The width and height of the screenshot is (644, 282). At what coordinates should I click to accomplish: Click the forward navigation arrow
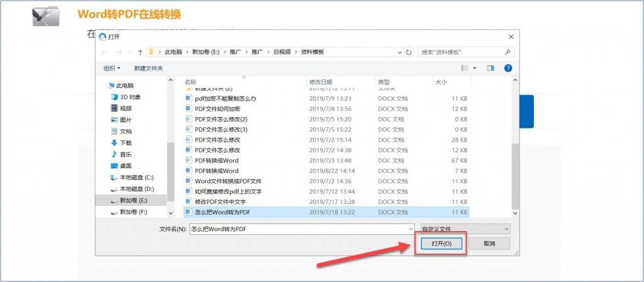(119, 53)
